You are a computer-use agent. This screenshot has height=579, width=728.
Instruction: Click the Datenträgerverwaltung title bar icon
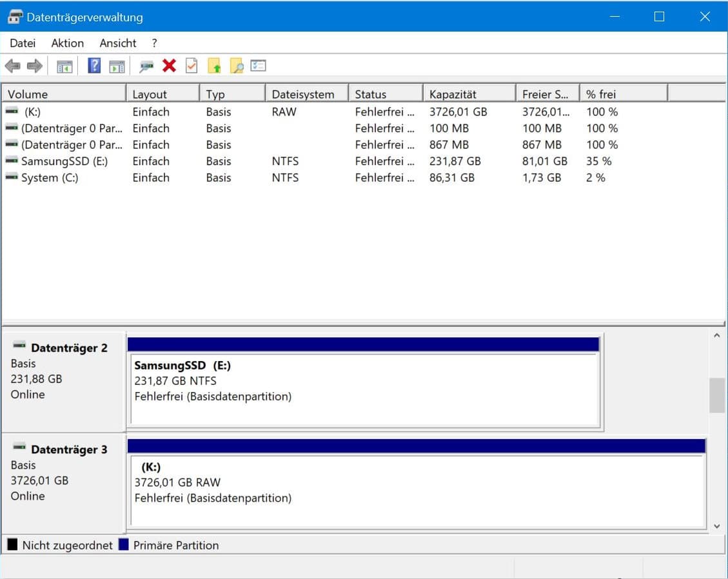15,17
